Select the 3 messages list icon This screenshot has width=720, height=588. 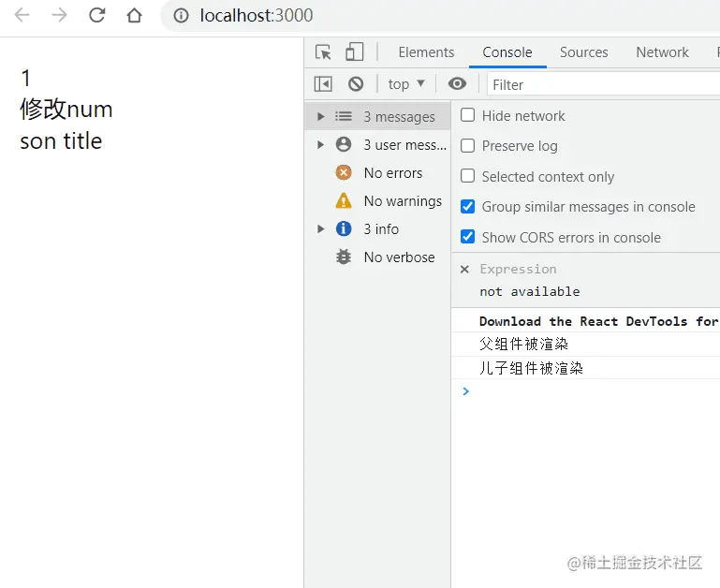[x=344, y=116]
